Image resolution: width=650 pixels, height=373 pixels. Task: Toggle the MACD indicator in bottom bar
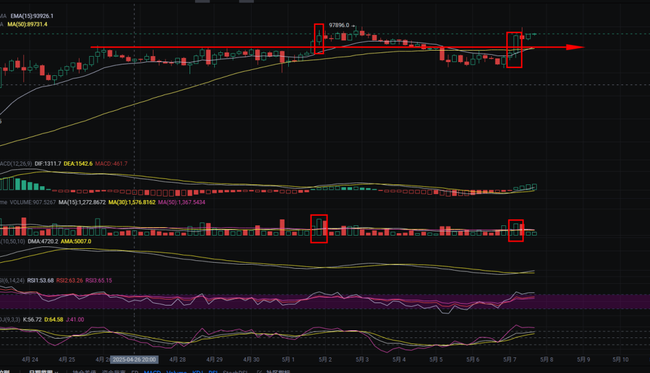[x=152, y=371]
